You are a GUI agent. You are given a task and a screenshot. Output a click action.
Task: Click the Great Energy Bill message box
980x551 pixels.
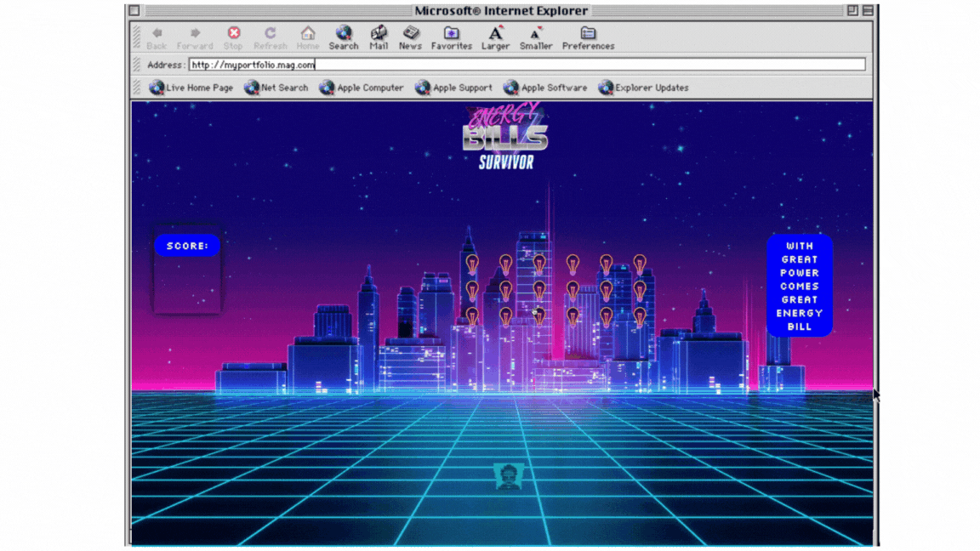[x=800, y=286]
